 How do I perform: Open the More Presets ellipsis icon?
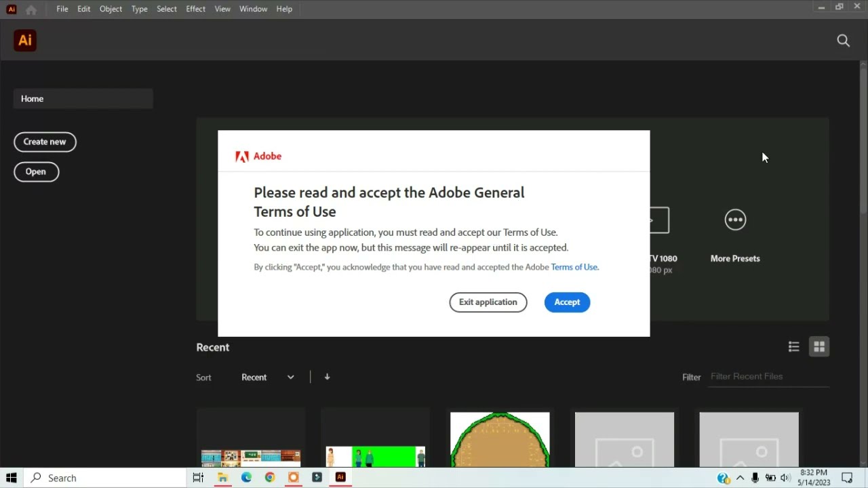pos(735,220)
